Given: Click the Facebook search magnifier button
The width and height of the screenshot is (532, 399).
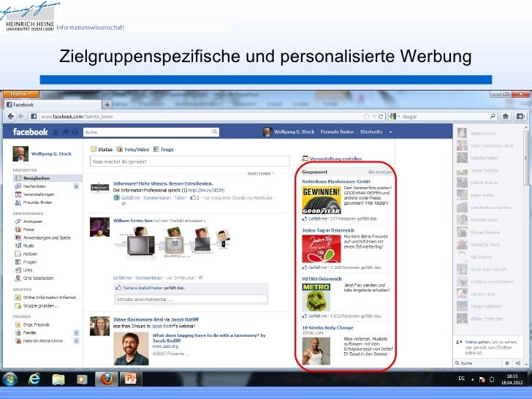Looking at the screenshot, I should (214, 132).
